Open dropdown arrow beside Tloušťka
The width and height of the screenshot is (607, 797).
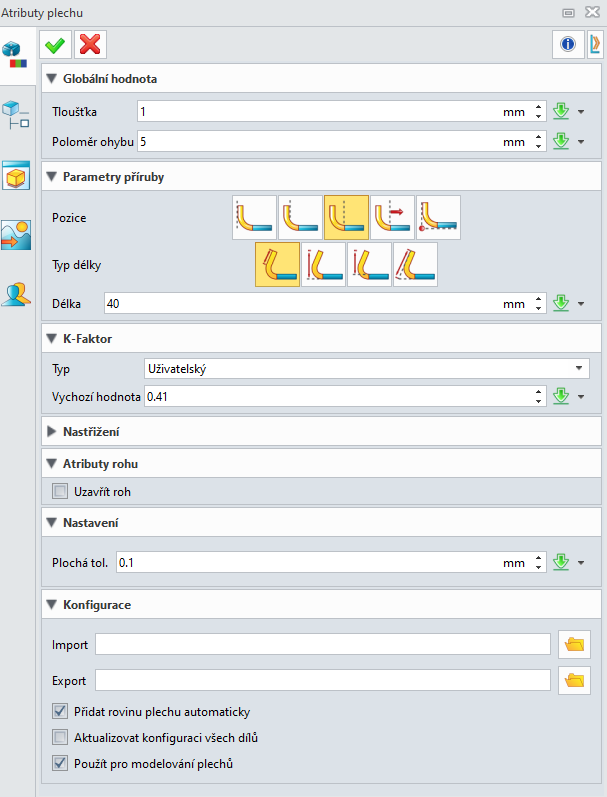coord(581,112)
